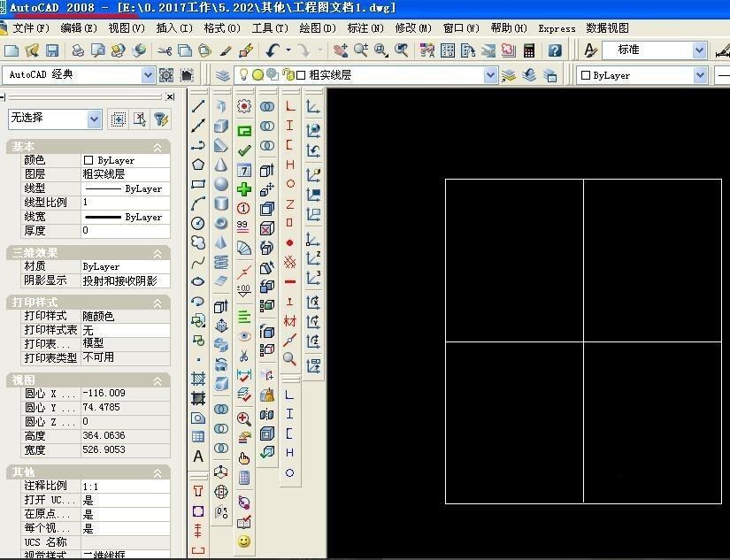Select the Circle draw tool
Viewport: 730px width, 560px height.
pyautogui.click(x=198, y=223)
